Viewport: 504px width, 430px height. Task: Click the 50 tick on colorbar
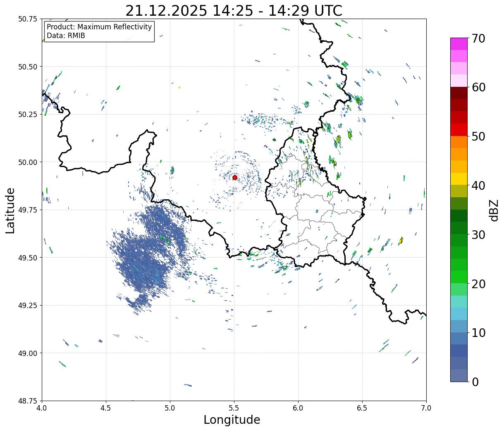tap(478, 136)
